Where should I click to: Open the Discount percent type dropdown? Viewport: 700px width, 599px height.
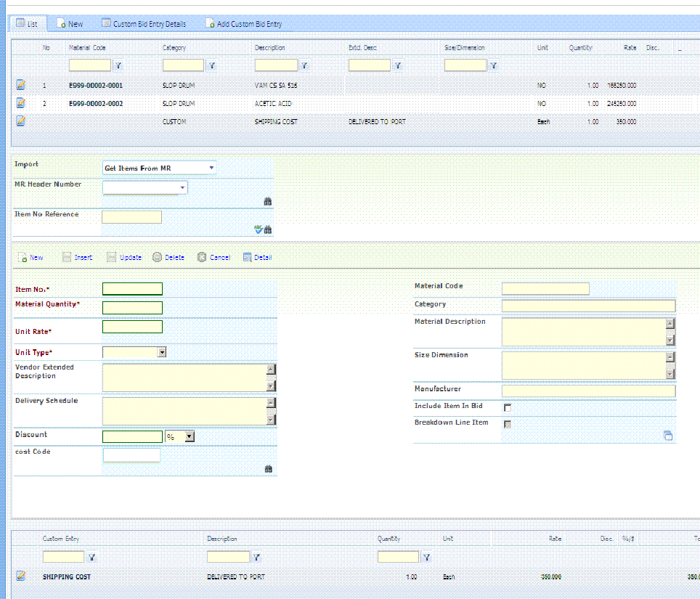click(x=179, y=436)
